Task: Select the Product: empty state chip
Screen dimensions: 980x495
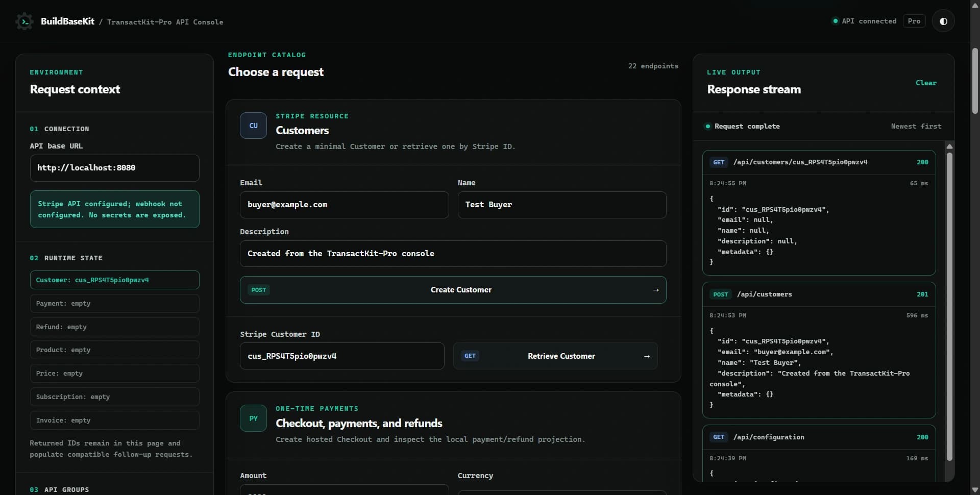Action: pos(114,350)
